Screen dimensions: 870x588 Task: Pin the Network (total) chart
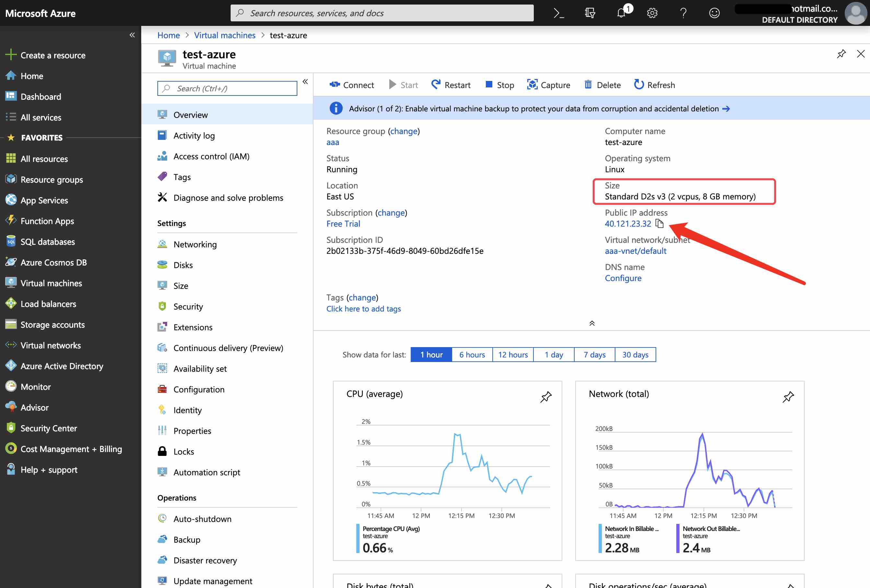click(x=788, y=397)
